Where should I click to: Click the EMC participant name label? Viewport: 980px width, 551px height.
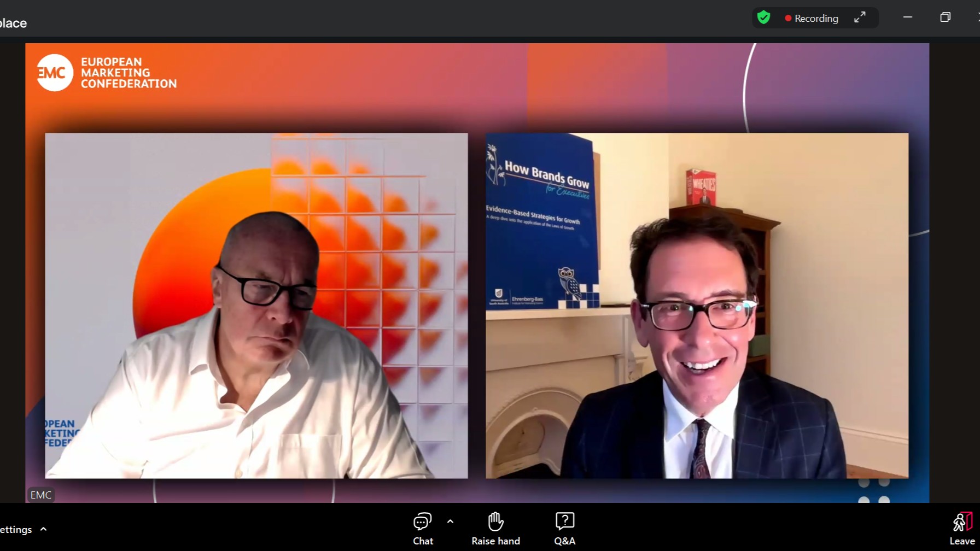point(41,495)
